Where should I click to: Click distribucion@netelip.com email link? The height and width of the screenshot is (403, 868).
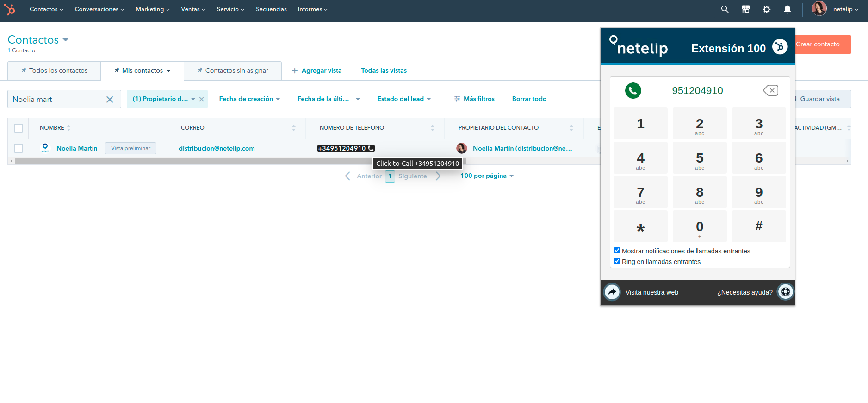pyautogui.click(x=217, y=148)
